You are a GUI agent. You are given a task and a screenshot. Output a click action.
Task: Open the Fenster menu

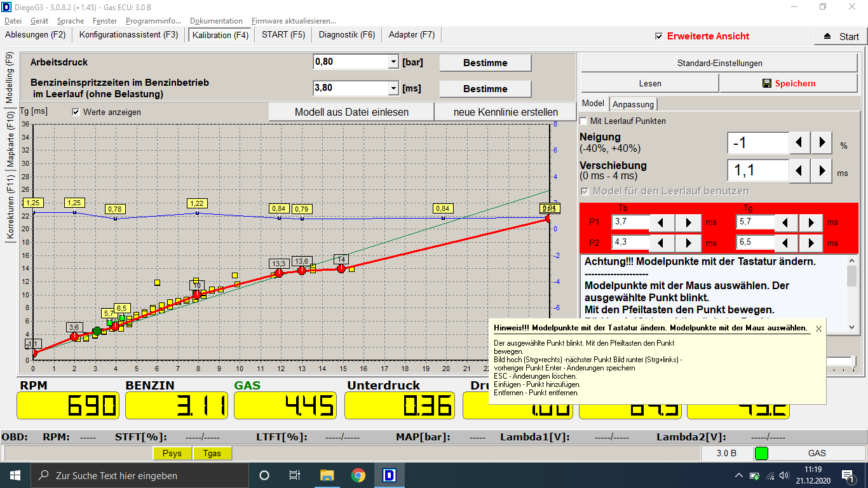(105, 21)
